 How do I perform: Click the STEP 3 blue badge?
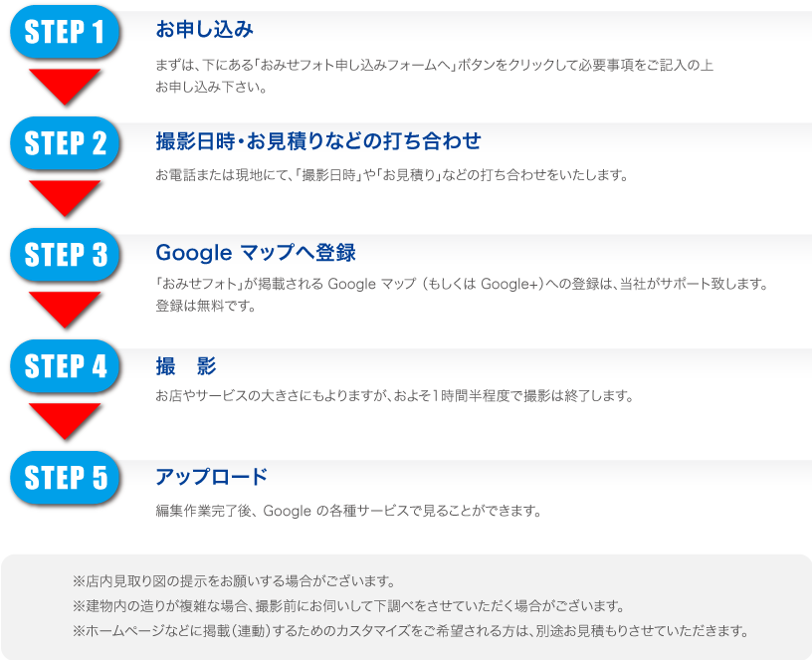click(65, 255)
